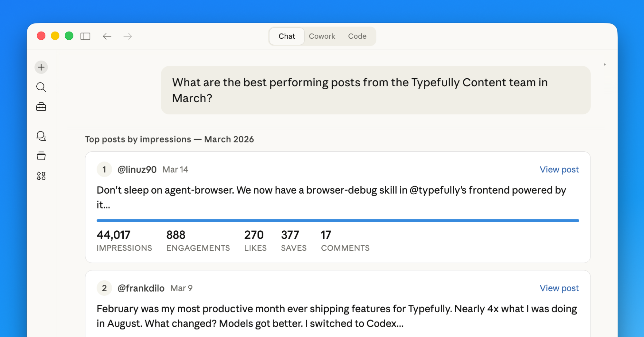Click the blue impressions bar of post 1
Viewport: 644px width, 337px height.
click(x=337, y=221)
